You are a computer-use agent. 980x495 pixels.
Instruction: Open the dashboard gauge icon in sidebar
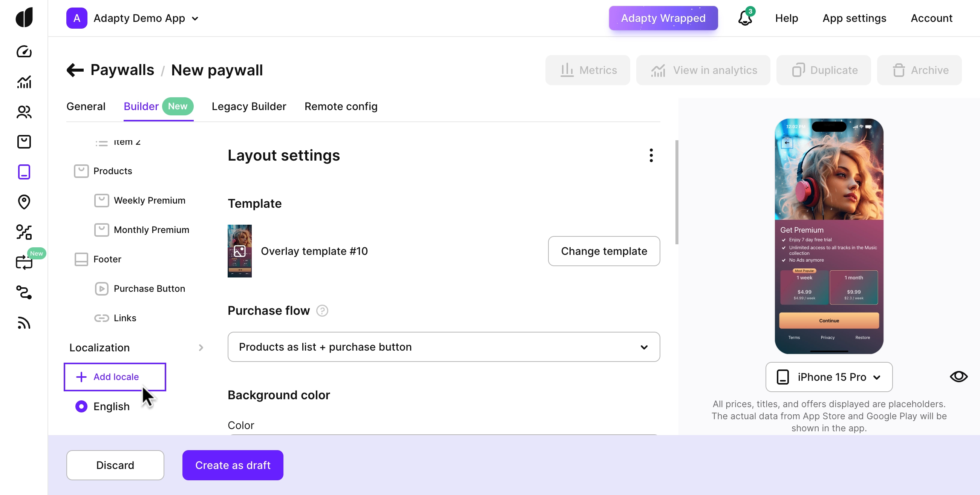(x=24, y=51)
